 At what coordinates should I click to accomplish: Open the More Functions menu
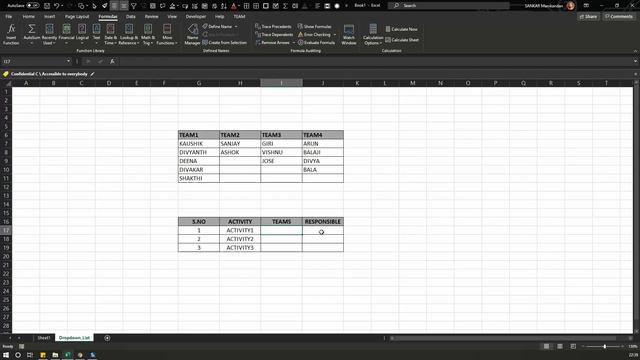point(167,34)
